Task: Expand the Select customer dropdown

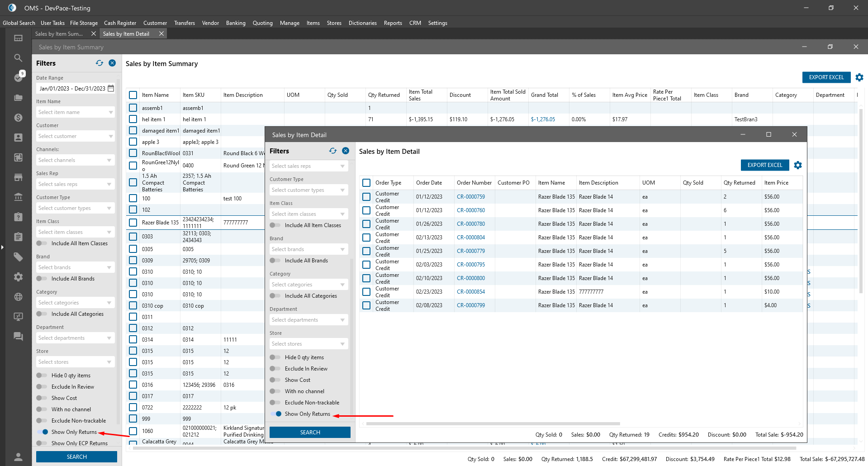Action: click(x=75, y=136)
